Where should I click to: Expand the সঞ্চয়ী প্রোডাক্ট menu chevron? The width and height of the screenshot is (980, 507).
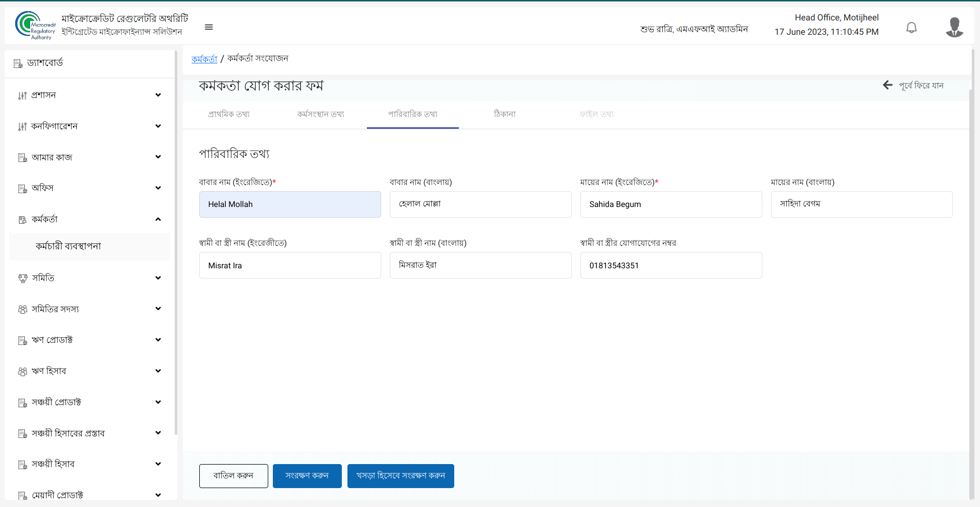[x=158, y=402]
